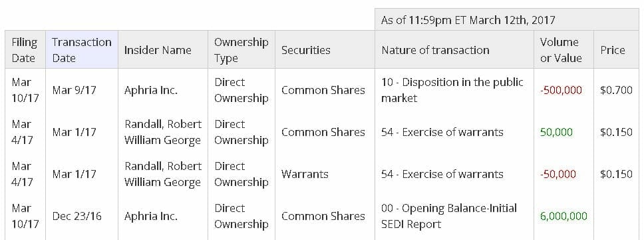
Task: Click Randall, Robert William George in Common Shares row
Action: (163, 132)
